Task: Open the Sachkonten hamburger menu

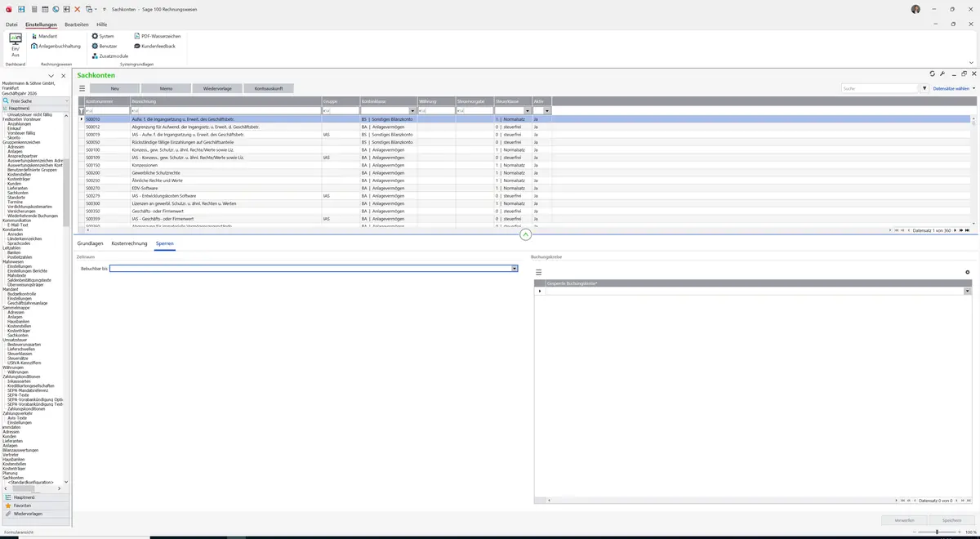Action: (82, 88)
